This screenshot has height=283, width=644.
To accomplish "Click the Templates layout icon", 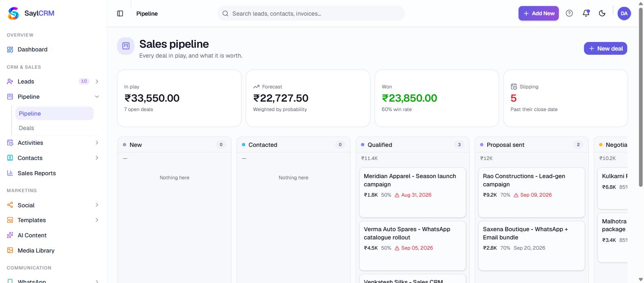I will (x=10, y=220).
